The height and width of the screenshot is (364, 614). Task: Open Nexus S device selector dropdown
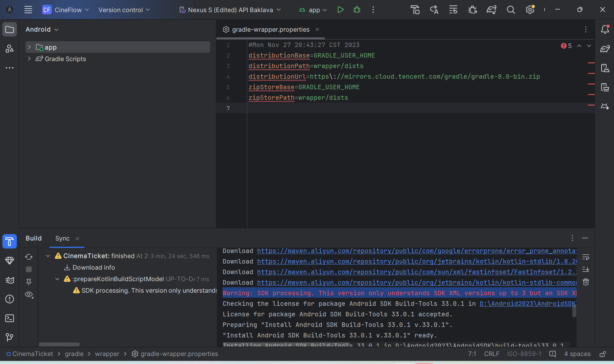coord(230,10)
